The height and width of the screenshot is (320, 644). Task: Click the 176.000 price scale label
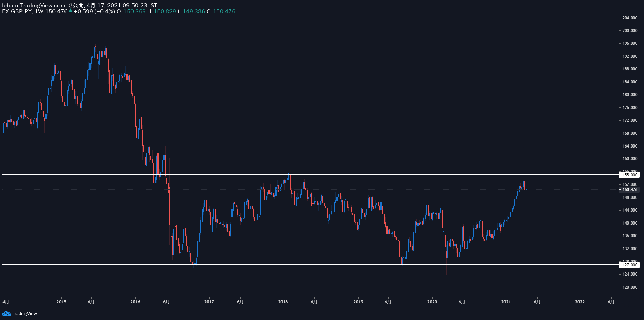(x=630, y=108)
